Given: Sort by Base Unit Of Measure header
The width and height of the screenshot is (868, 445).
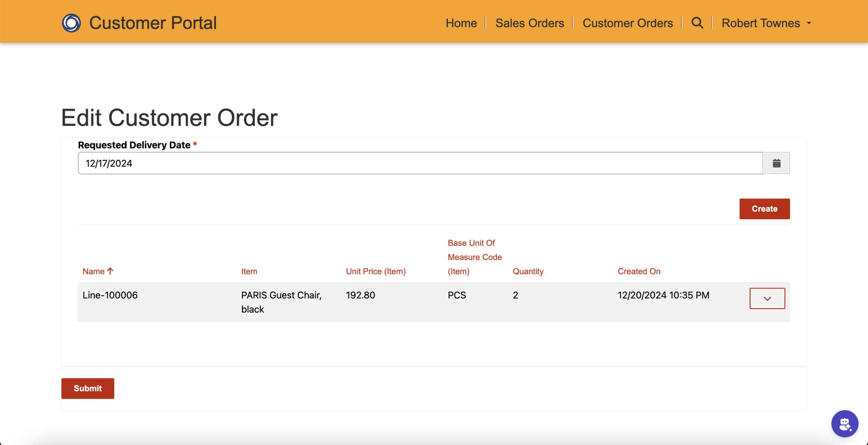Looking at the screenshot, I should tap(474, 257).
